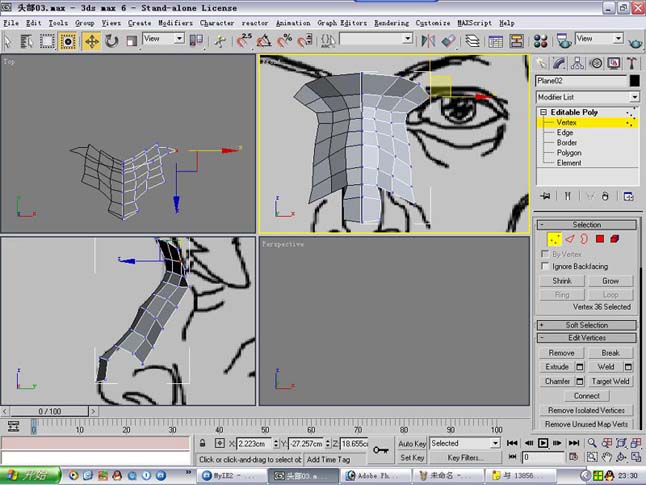Collapse the Editable Poly stack tree
646x485 pixels.
click(x=543, y=112)
